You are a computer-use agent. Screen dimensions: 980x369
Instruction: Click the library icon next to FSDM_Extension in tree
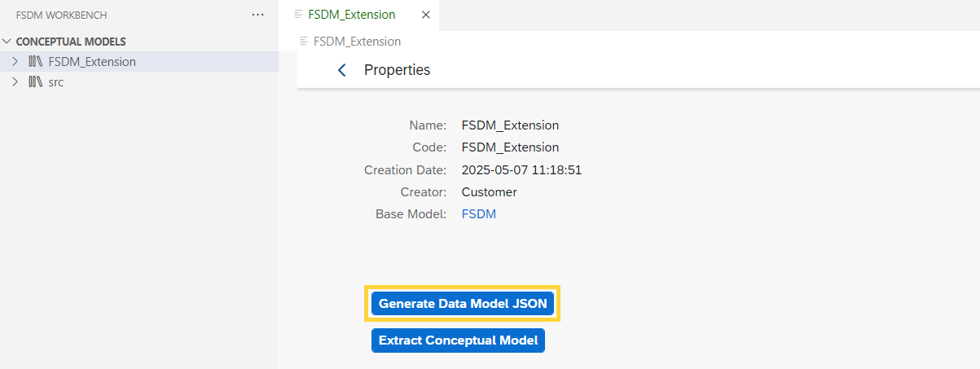(x=36, y=61)
